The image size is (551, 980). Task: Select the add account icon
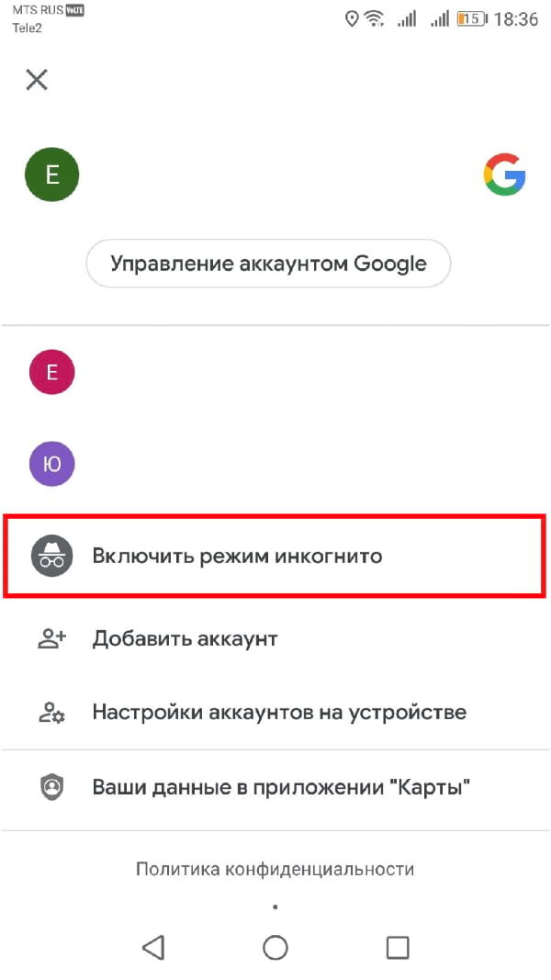[52, 637]
